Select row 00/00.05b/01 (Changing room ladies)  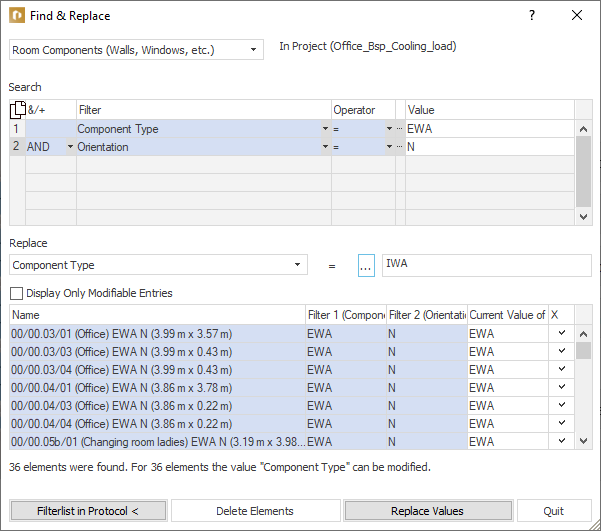[158, 442]
